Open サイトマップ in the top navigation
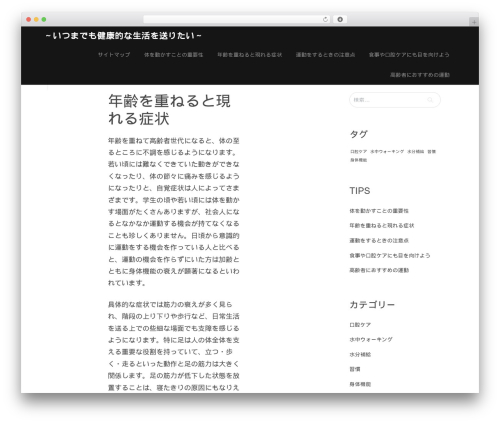The height and width of the screenshot is (423, 500). (x=114, y=55)
